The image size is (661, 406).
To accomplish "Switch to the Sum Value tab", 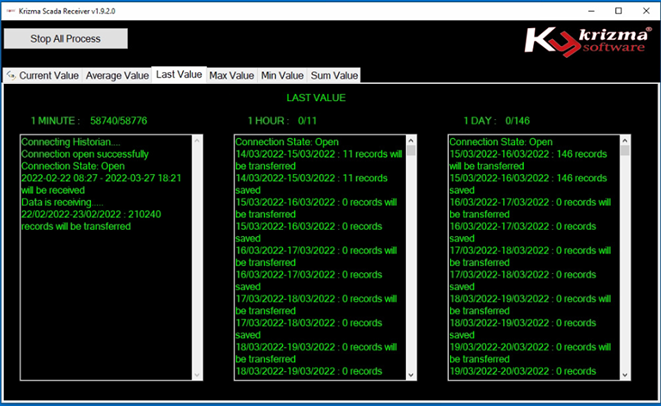I will (334, 75).
